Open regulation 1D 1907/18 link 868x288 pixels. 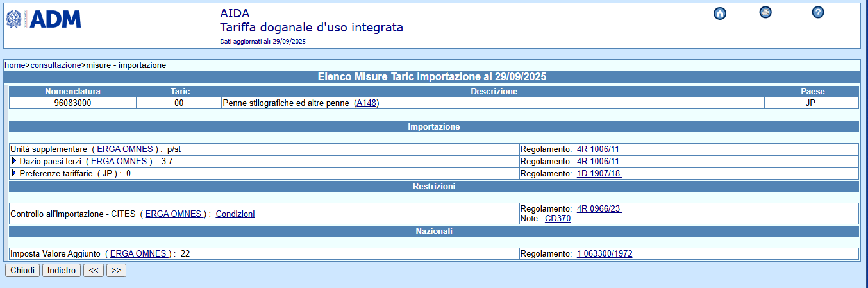pos(599,173)
